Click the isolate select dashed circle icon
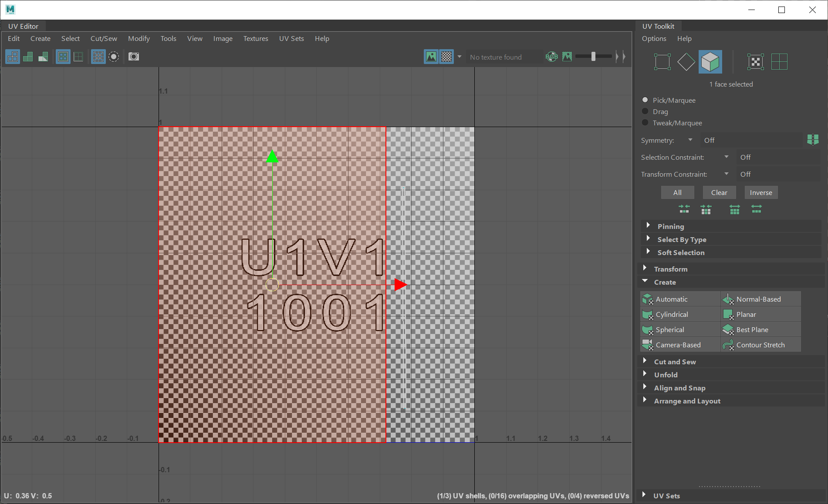This screenshot has width=828, height=504. pos(114,57)
